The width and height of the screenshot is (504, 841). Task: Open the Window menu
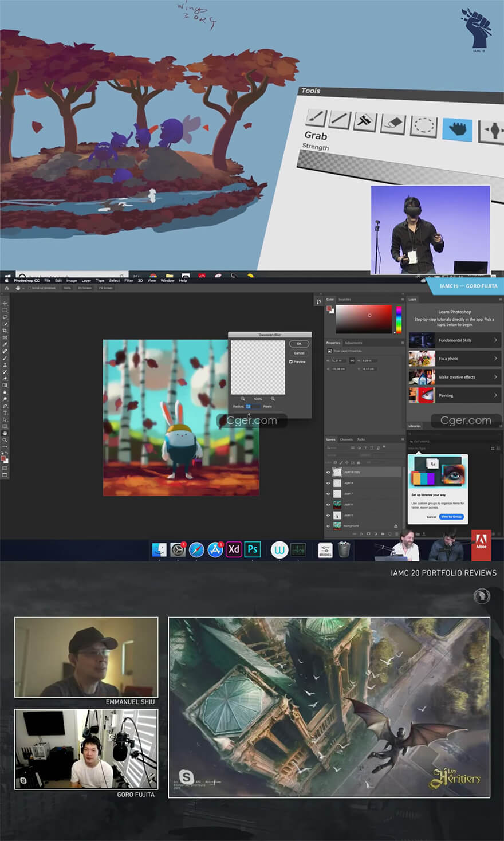click(167, 281)
